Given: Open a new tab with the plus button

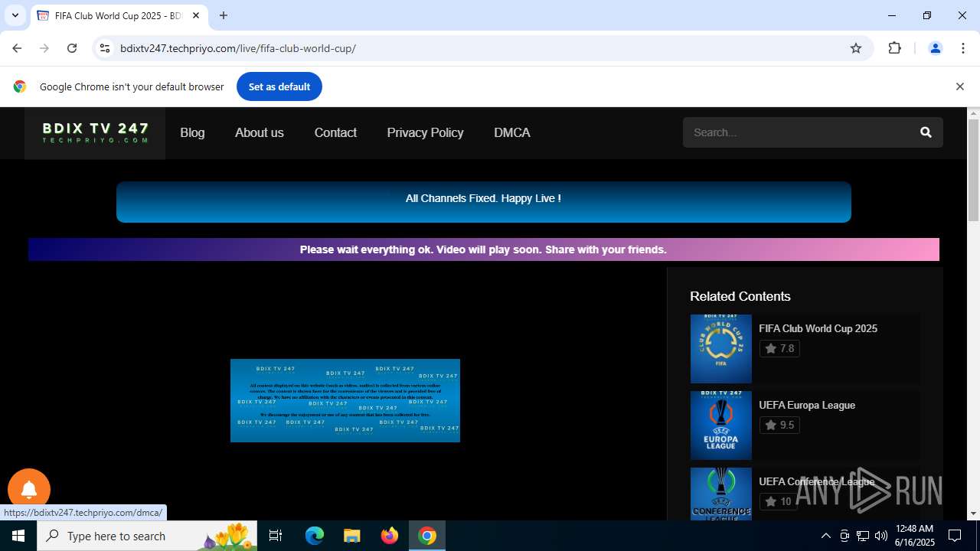Looking at the screenshot, I should (x=224, y=15).
